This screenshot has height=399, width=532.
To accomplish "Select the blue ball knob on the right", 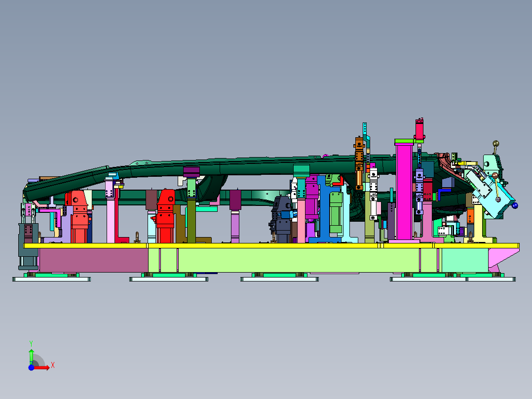I will (x=515, y=205).
